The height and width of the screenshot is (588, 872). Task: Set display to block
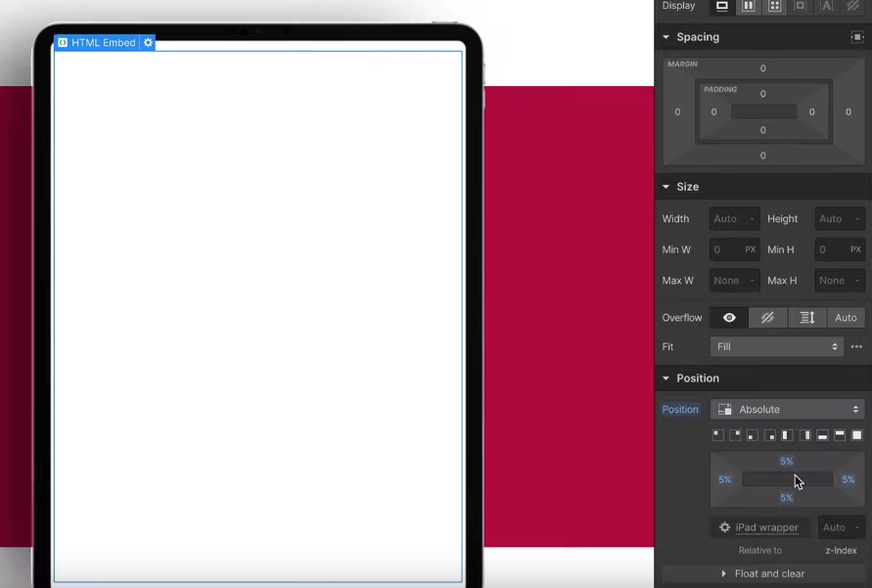click(x=722, y=6)
